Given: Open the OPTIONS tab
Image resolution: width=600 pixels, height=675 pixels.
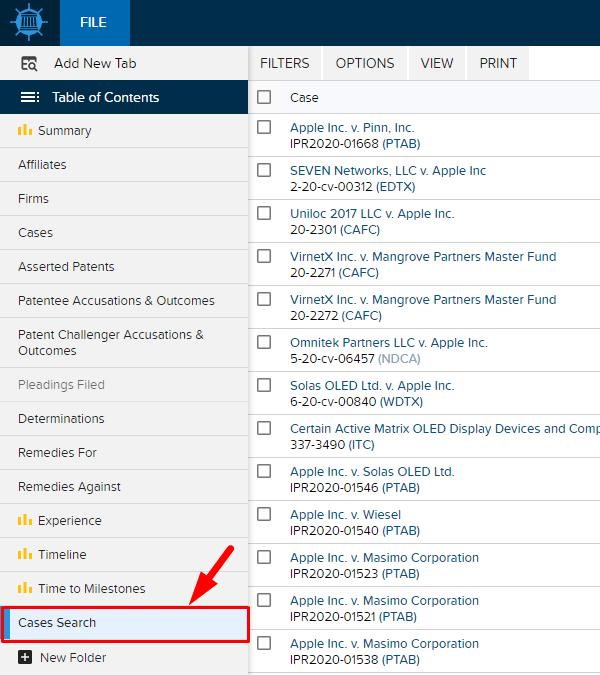Looking at the screenshot, I should 365,63.
